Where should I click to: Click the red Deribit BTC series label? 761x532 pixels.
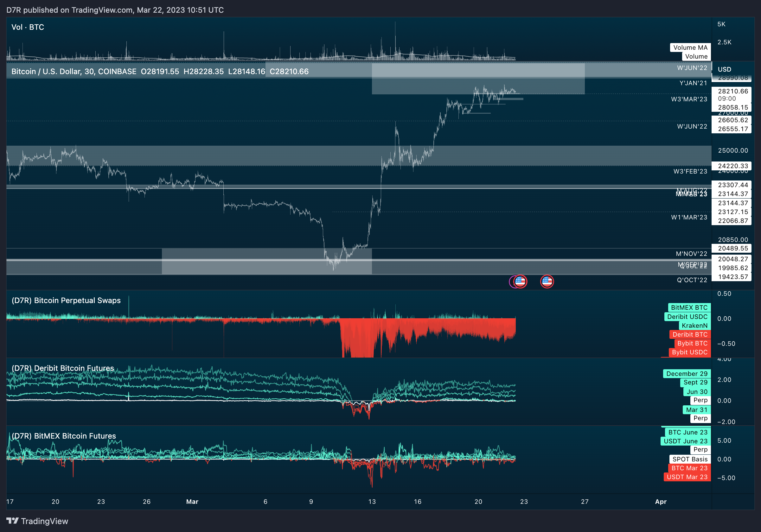[x=690, y=335]
